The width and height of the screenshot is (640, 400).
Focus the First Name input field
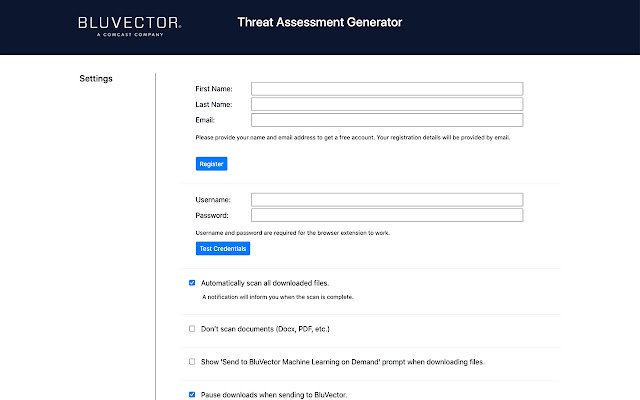(387, 89)
